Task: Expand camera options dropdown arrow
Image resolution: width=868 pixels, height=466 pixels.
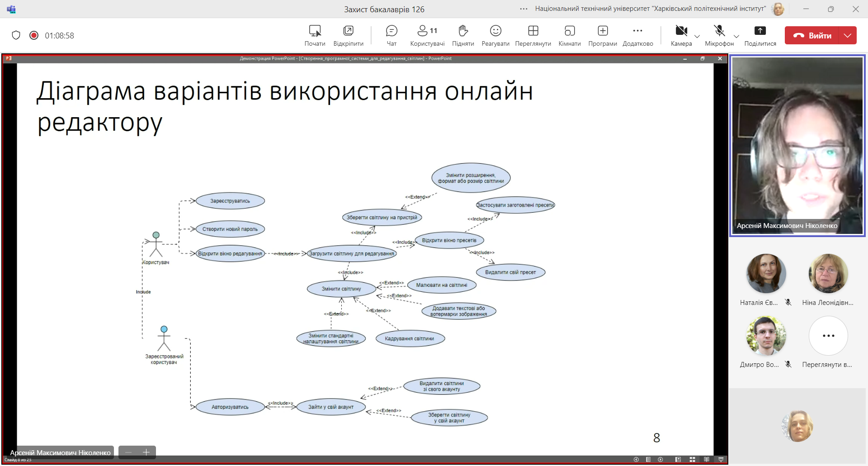Action: (x=697, y=36)
